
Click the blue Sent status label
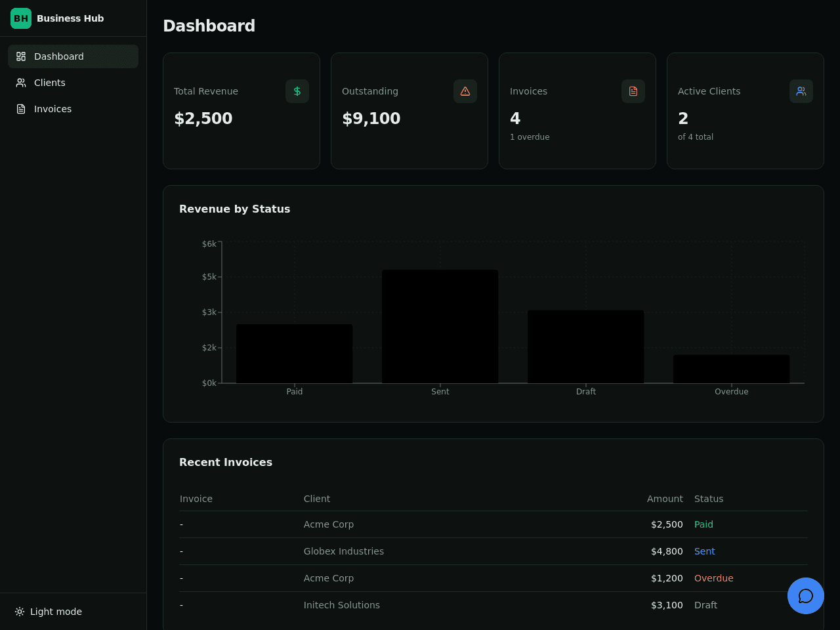[705, 551]
